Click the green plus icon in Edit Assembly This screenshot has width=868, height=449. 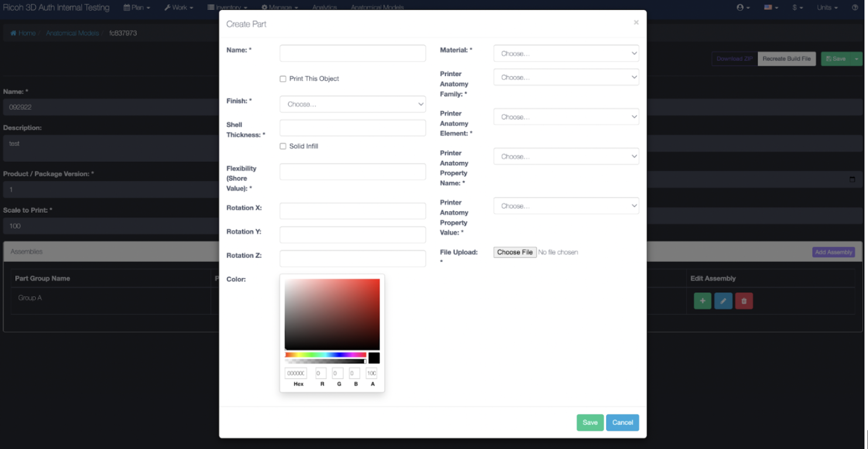tap(702, 301)
